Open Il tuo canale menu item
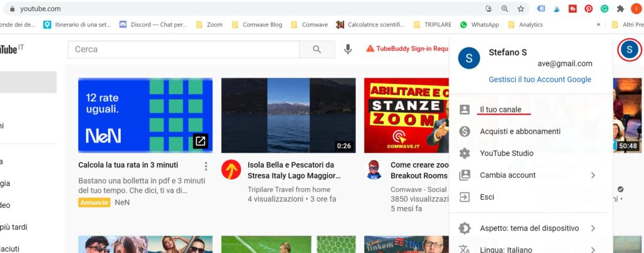Viewport: 644px width, 253px height. tap(501, 110)
